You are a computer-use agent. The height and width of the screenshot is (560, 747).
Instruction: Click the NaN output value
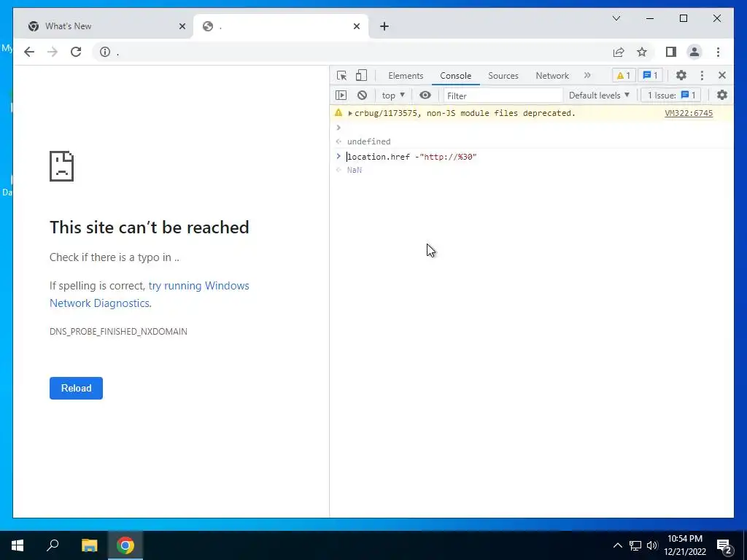(355, 170)
